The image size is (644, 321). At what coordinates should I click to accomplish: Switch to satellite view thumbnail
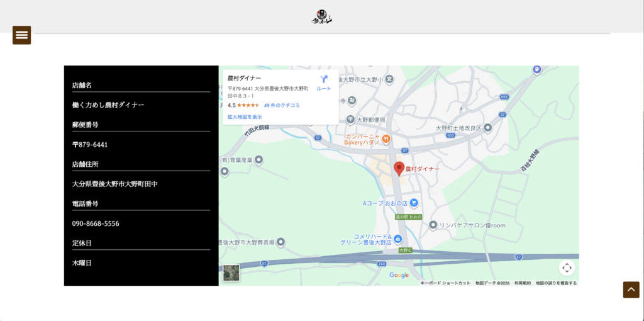click(x=231, y=273)
